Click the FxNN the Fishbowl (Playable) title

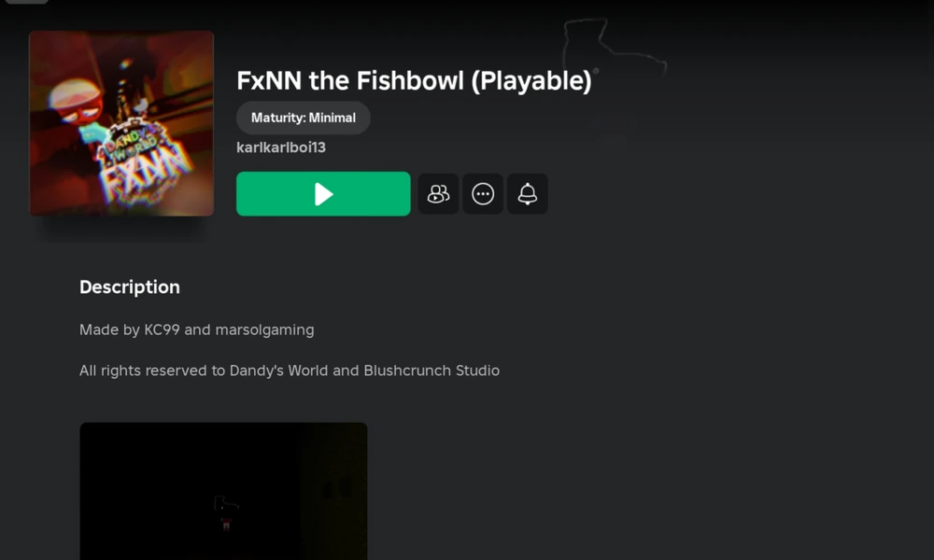[x=414, y=81]
